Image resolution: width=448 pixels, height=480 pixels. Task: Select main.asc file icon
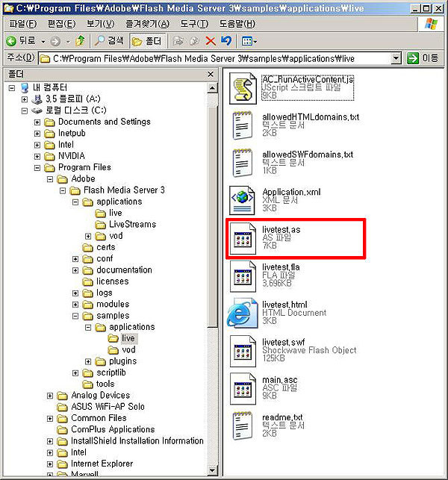tap(243, 388)
